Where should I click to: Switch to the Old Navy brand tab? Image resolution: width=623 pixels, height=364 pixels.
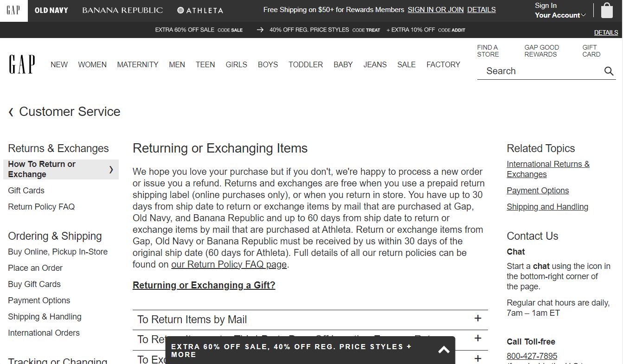click(x=51, y=10)
